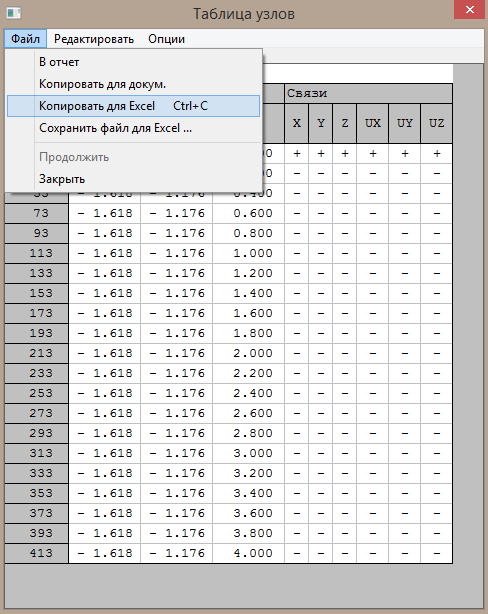Click the UX constraint column header
The width and height of the screenshot is (488, 614).
click(x=372, y=123)
